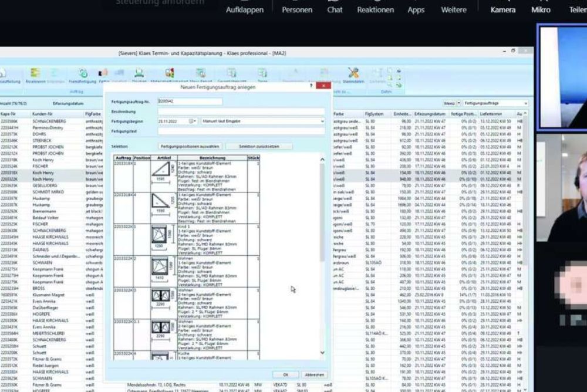The image size is (587, 392).
Task: Open the Fremdfertigung tool
Action: coord(83,75)
